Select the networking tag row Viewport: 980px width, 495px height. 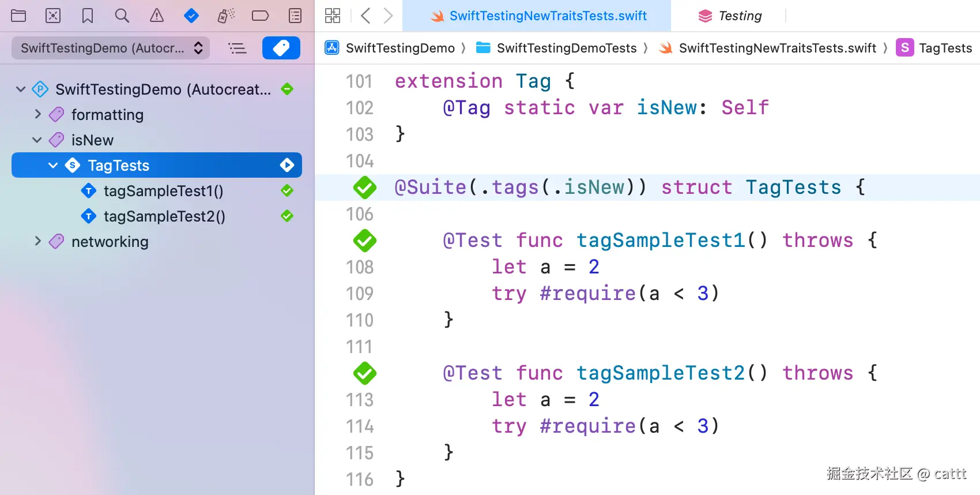click(x=157, y=242)
